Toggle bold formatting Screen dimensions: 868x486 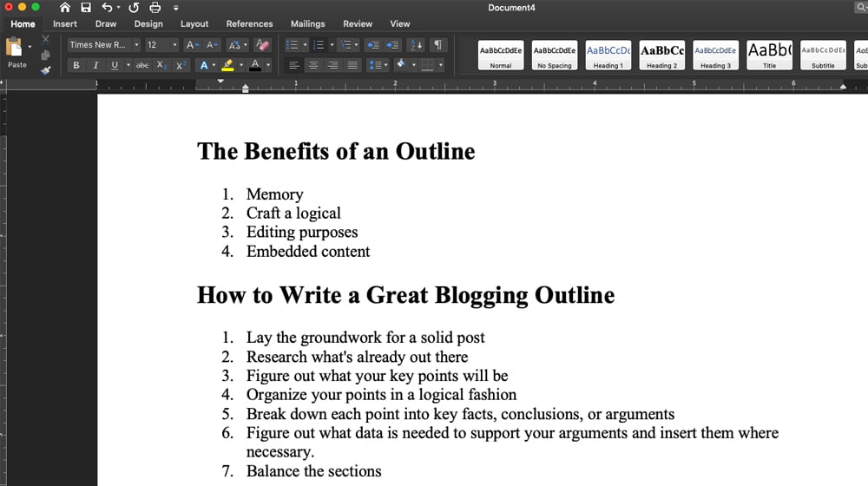76,65
